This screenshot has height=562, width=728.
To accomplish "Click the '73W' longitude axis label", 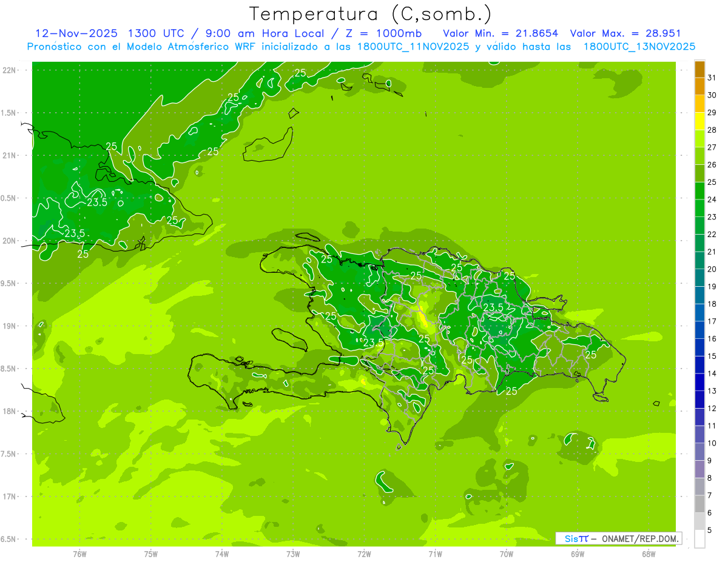I will click(293, 554).
